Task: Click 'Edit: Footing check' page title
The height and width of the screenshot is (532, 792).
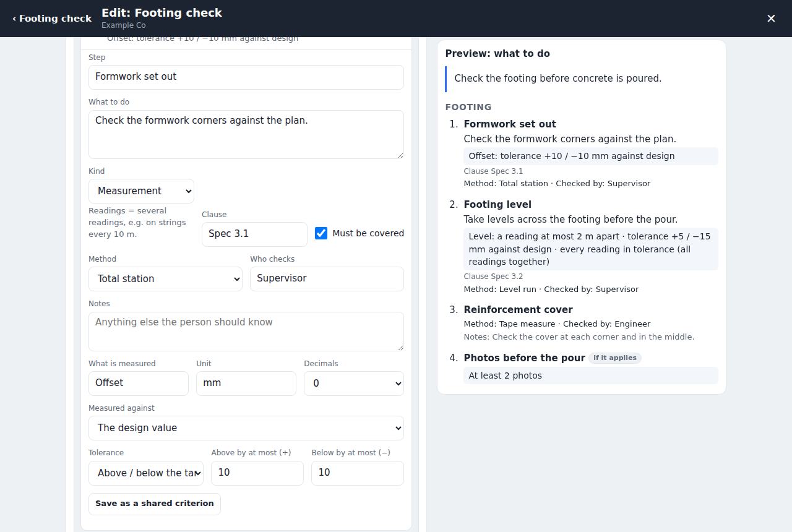Action: (161, 13)
